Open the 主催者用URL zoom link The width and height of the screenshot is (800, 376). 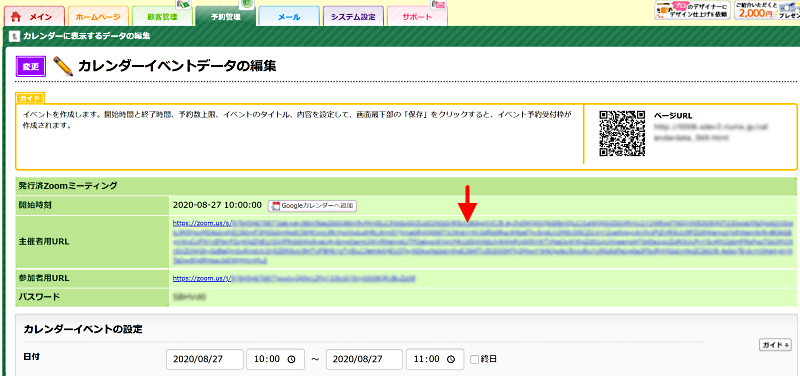[x=484, y=242]
